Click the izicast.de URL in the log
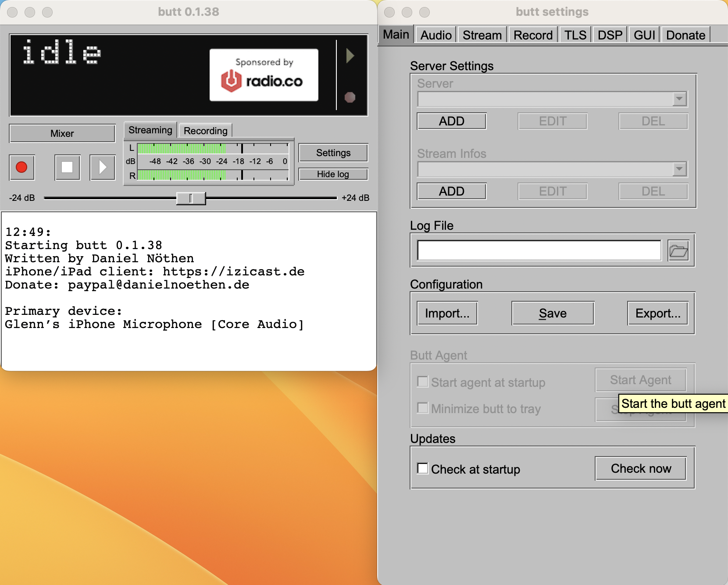This screenshot has height=585, width=728. (x=233, y=271)
